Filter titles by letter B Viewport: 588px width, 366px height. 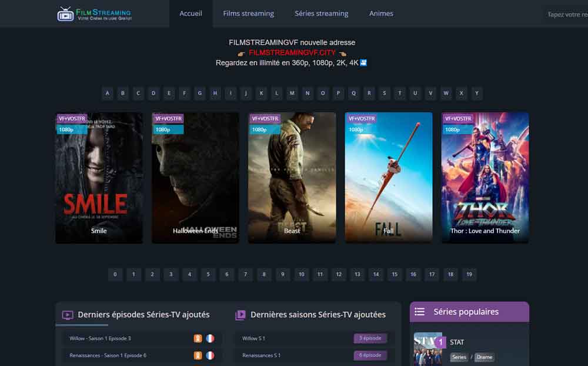coord(123,93)
